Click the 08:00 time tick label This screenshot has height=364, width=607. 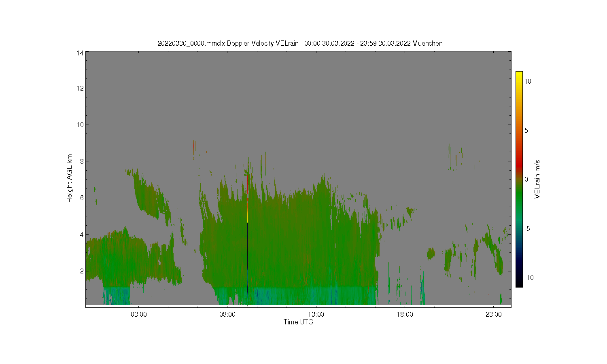(x=227, y=314)
